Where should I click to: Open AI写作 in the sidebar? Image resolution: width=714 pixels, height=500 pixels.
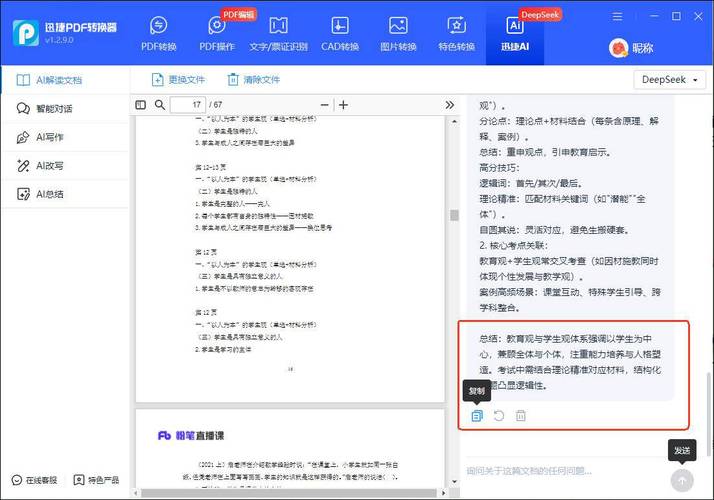point(66,137)
